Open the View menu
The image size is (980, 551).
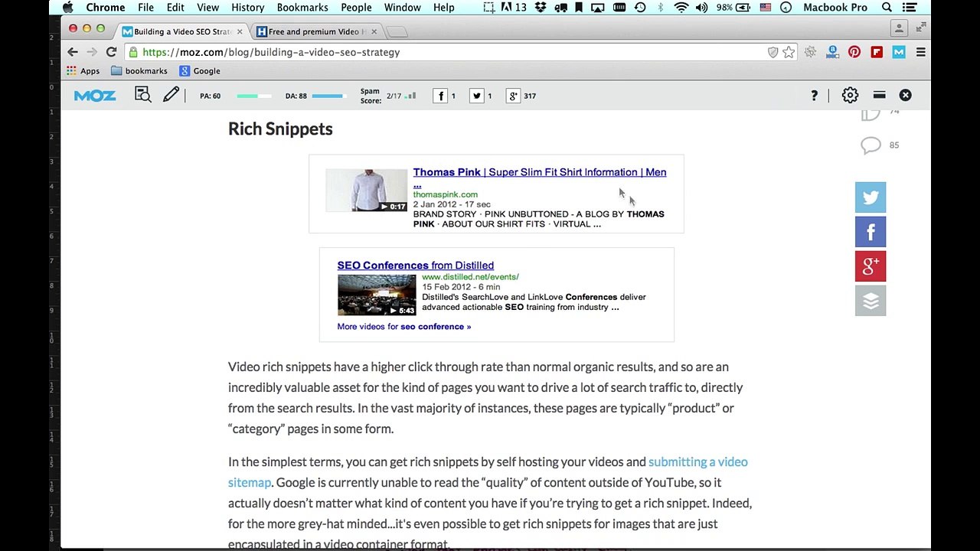207,8
